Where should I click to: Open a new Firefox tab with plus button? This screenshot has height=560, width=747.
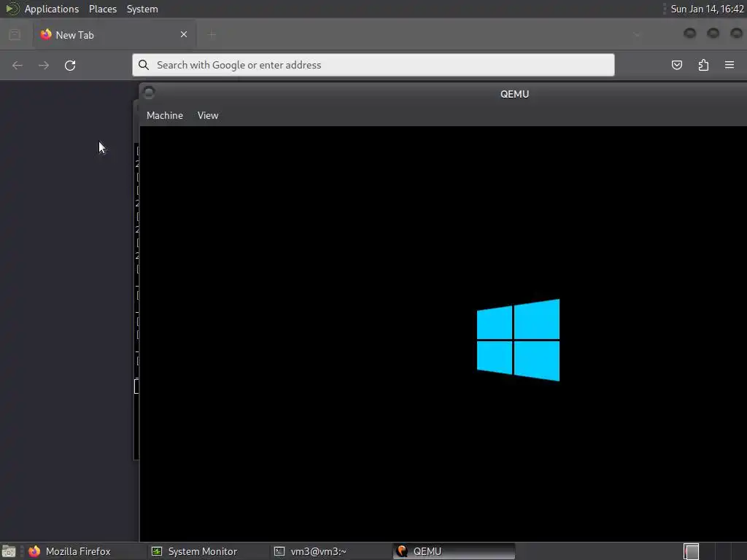[x=212, y=34]
